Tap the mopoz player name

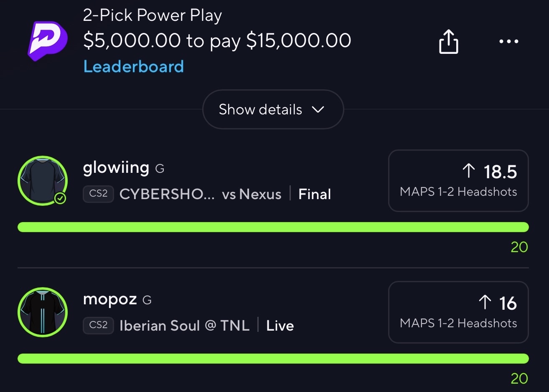[110, 299]
